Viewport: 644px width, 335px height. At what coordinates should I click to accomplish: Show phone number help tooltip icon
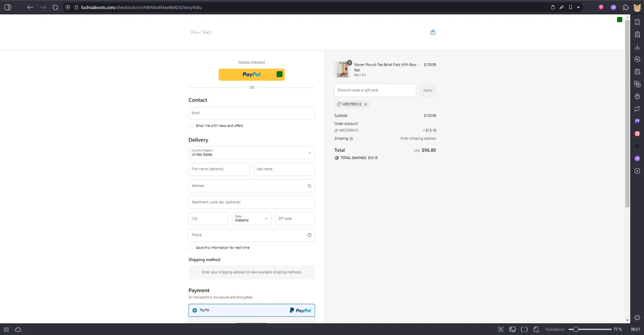309,235
